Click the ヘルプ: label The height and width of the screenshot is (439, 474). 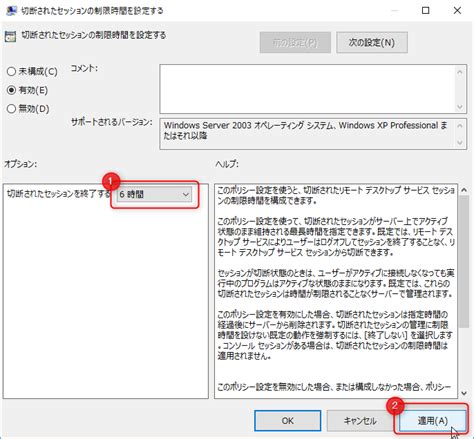click(227, 164)
